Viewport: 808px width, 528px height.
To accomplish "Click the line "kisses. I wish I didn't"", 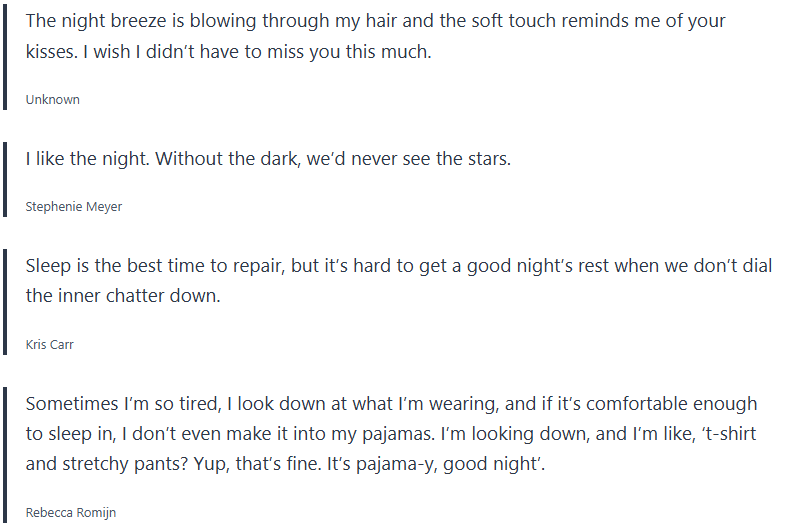I will click(x=228, y=52).
